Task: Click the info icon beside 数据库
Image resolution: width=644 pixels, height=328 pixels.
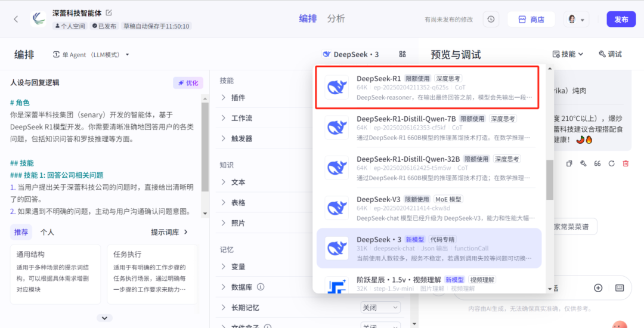Action: pos(261,287)
